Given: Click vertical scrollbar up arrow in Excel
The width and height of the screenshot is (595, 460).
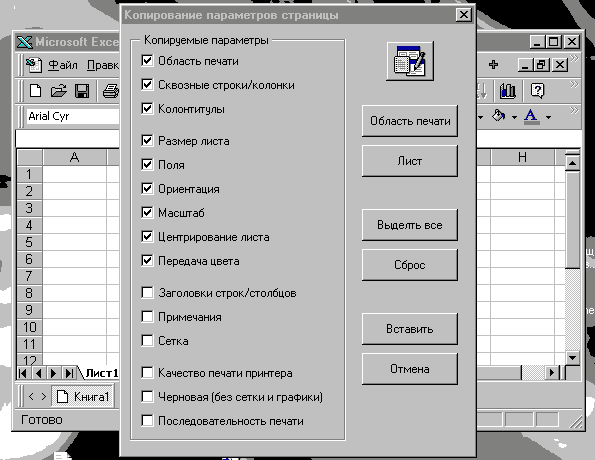Looking at the screenshot, I should click(x=572, y=163).
